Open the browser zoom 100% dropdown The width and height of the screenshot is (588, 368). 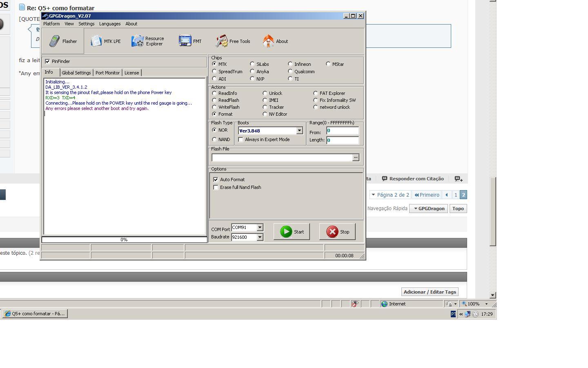[x=486, y=304]
